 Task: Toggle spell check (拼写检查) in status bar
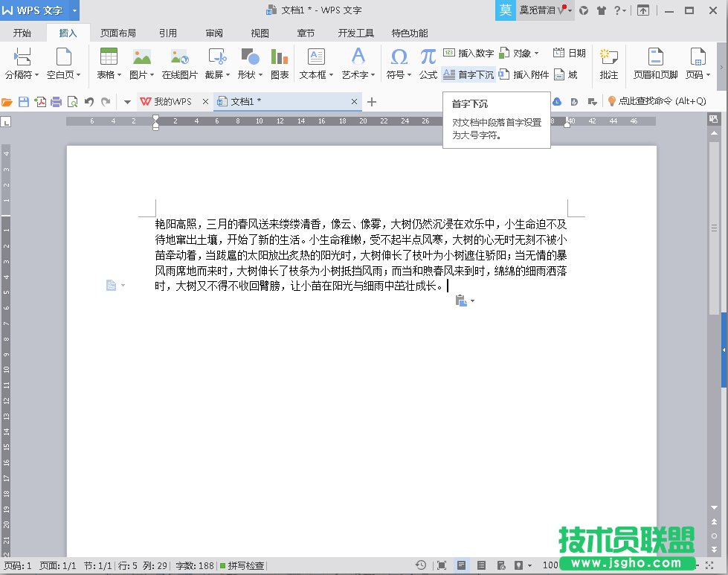tap(242, 566)
